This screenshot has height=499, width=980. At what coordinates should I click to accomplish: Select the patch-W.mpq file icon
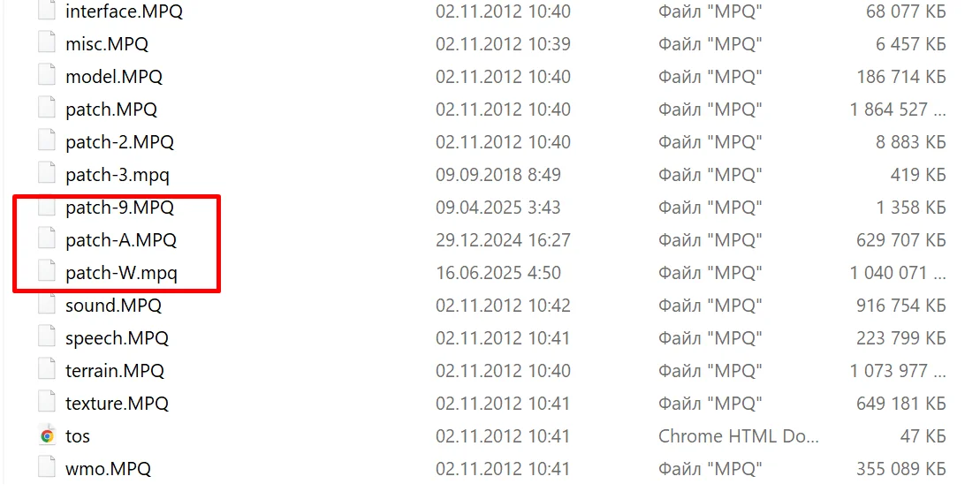[47, 272]
